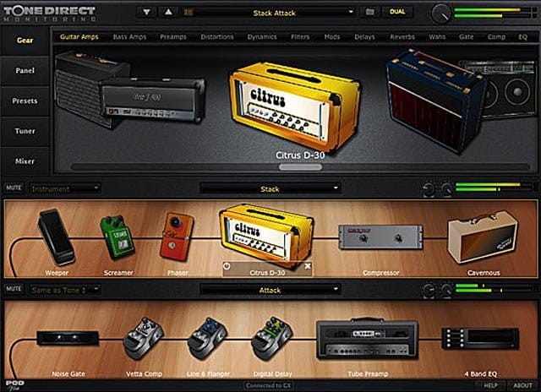Select the Compressor rack unit
Screen dimensions: 541x392
click(380, 237)
